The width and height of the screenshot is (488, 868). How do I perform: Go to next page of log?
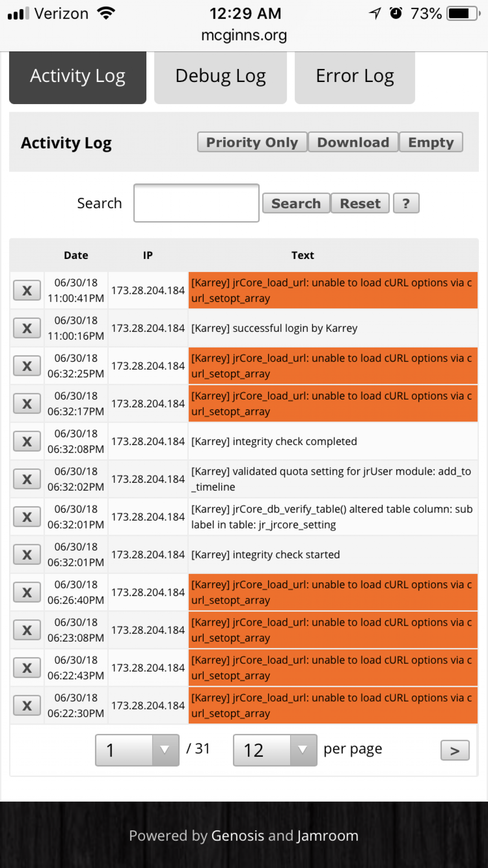(x=454, y=751)
